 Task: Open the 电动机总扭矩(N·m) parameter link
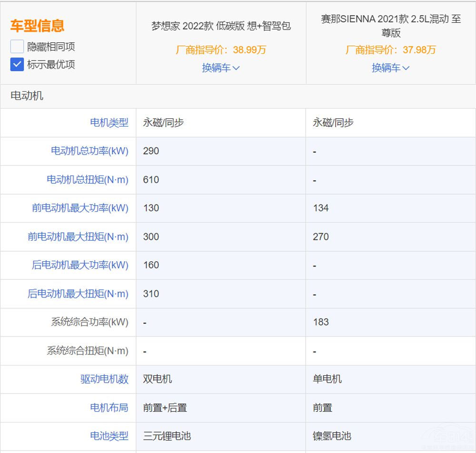point(88,180)
